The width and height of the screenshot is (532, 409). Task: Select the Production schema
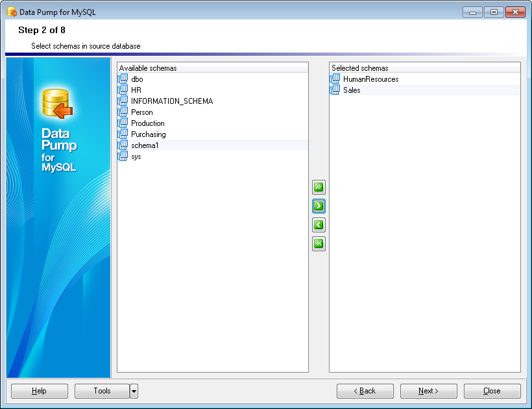147,123
